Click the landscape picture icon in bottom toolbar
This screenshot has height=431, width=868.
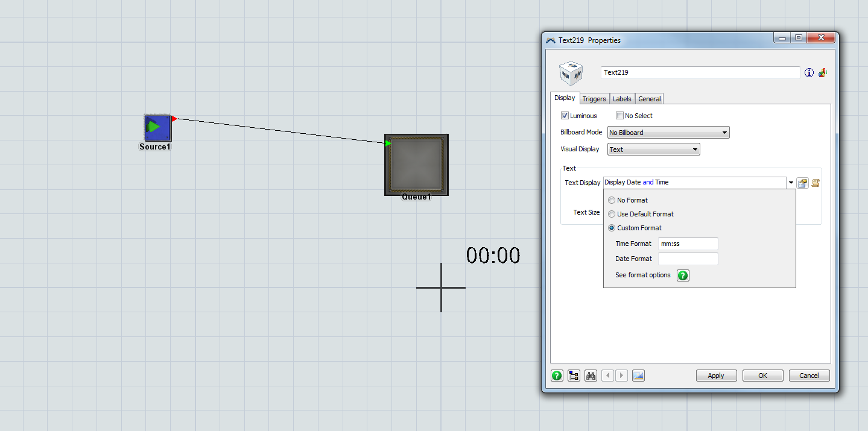[638, 376]
